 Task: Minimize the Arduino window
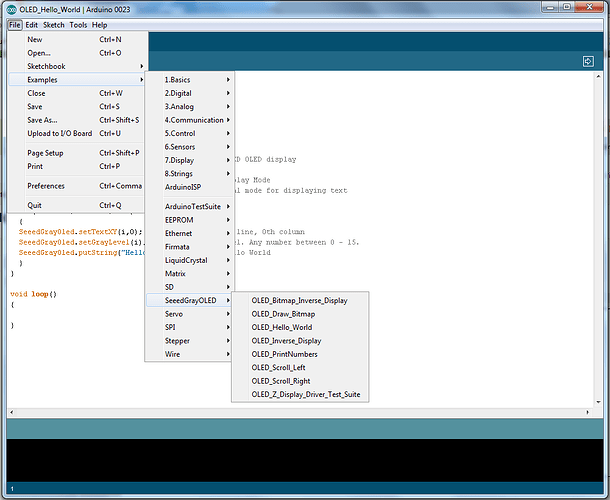[550, 7]
